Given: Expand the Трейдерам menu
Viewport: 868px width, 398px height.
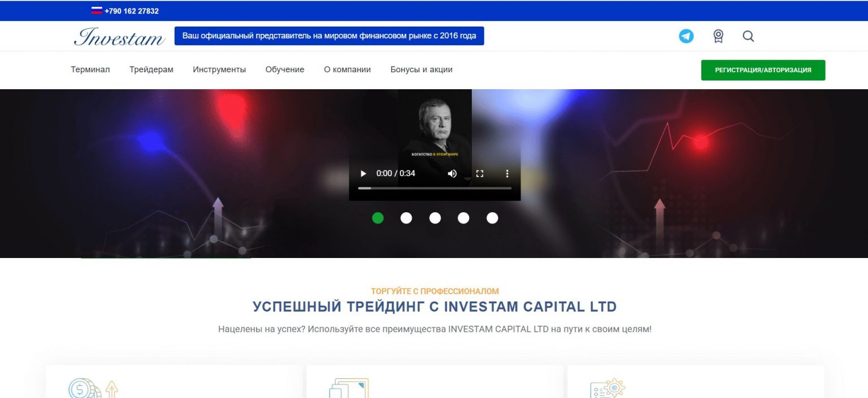Looking at the screenshot, I should pos(151,69).
